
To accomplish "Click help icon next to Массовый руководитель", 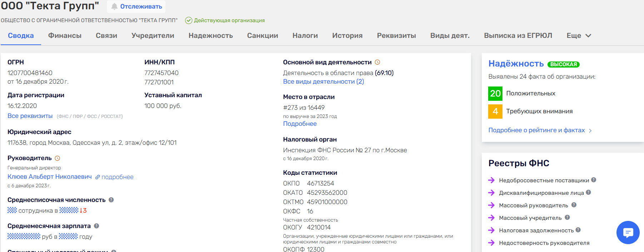I will [x=574, y=205].
